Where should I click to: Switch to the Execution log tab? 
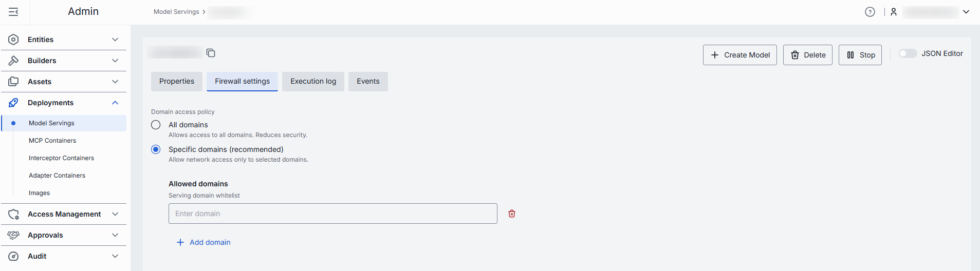[313, 81]
